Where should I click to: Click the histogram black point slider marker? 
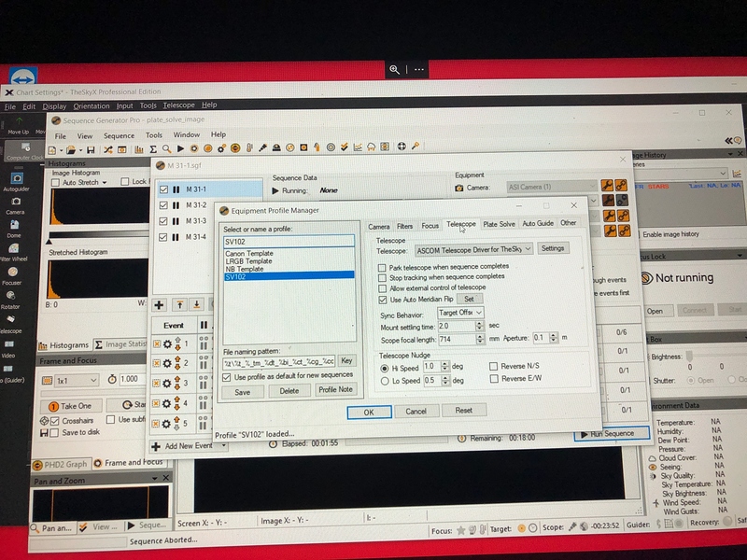point(49,242)
